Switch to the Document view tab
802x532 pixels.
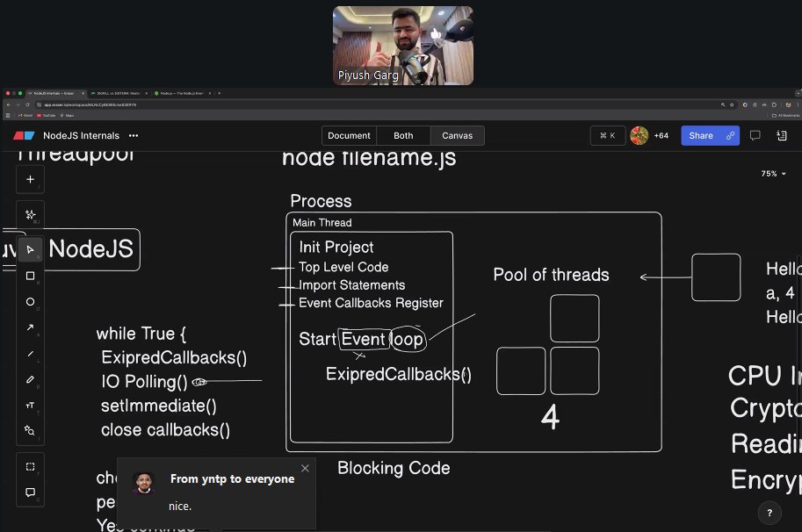(349, 135)
